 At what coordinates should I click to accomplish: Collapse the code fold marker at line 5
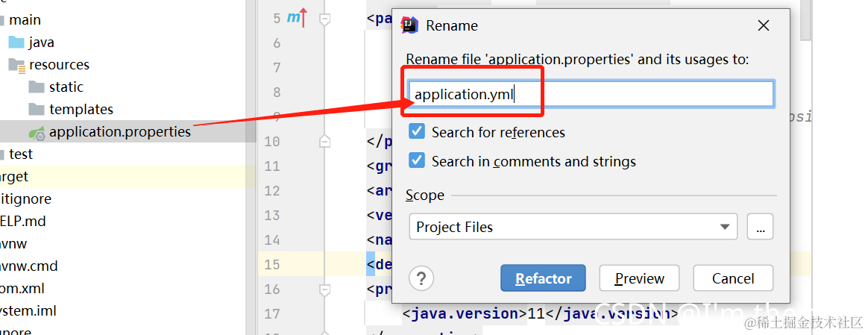coord(325,19)
